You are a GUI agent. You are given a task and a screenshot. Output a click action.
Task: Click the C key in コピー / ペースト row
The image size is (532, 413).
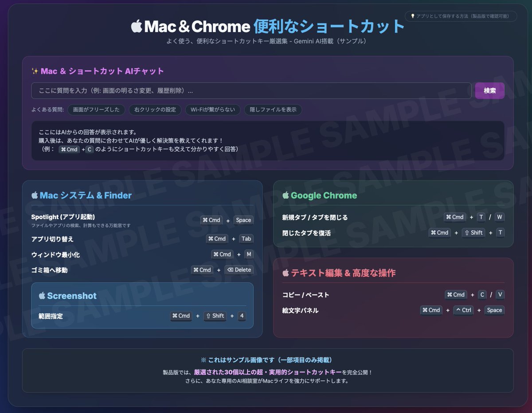click(x=482, y=295)
